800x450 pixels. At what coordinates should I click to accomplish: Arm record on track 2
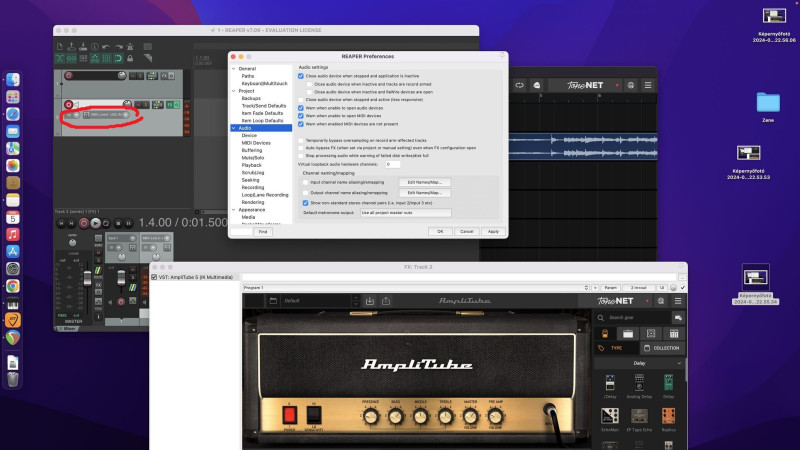68,105
